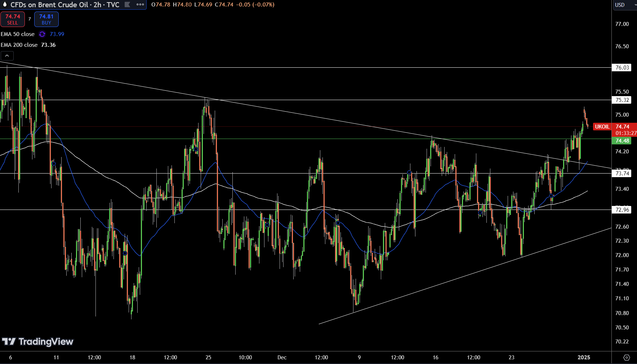Viewport: 637px width, 364px height.
Task: Click the 74.81 BUY button
Action: (46, 19)
